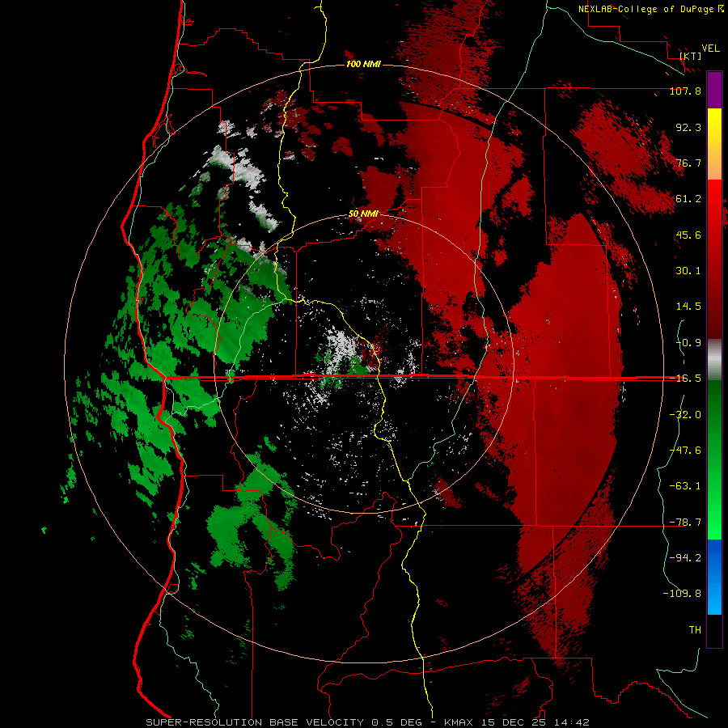The image size is (728, 728).
Task: Select the -32.0 scale value
Action: [x=685, y=415]
